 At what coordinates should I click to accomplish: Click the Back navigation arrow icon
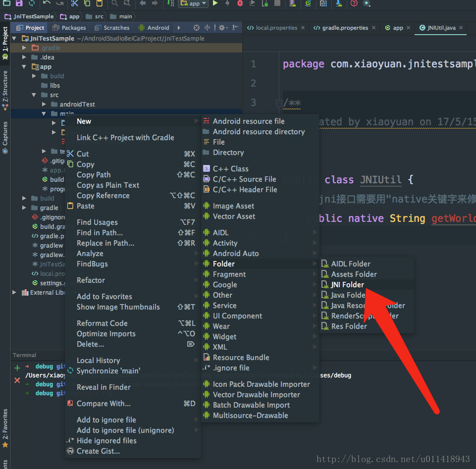coord(142,3)
